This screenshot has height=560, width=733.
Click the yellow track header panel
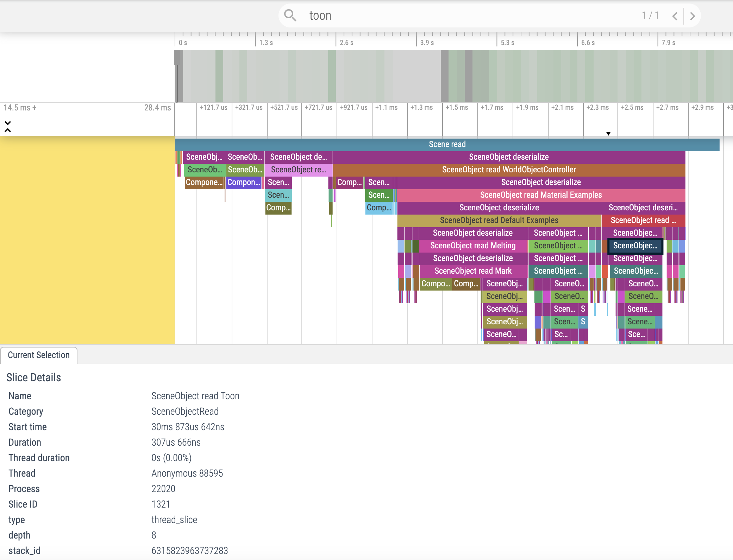coord(87,239)
